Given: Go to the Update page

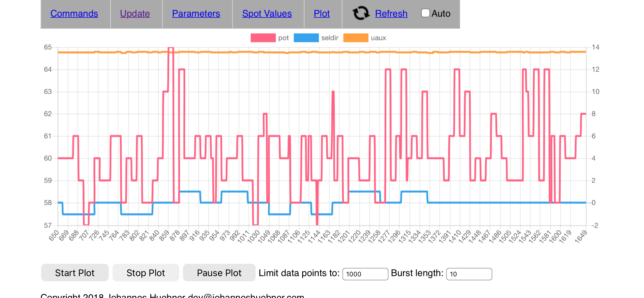Looking at the screenshot, I should (135, 13).
